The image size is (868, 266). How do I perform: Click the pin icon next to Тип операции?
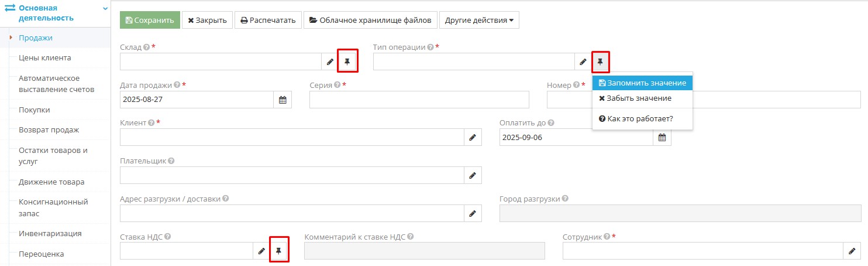600,62
